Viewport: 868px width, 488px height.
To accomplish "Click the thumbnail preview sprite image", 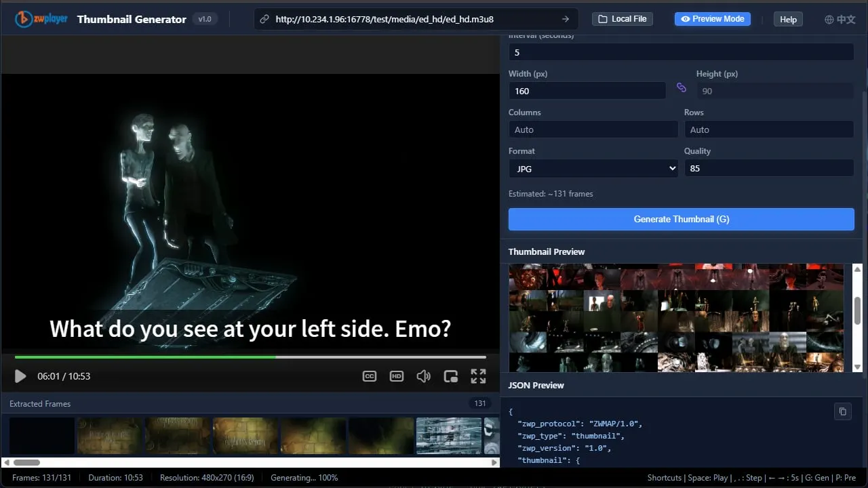I will 676,318.
